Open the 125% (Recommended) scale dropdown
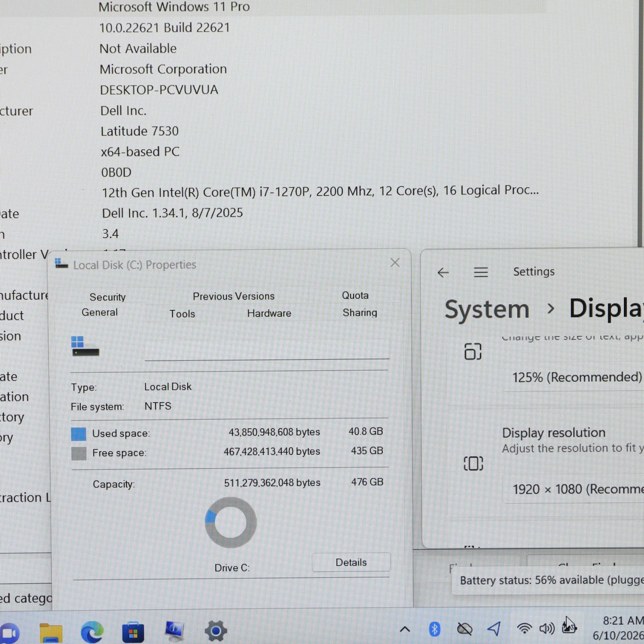Screen dimensions: 644x644 [574, 378]
